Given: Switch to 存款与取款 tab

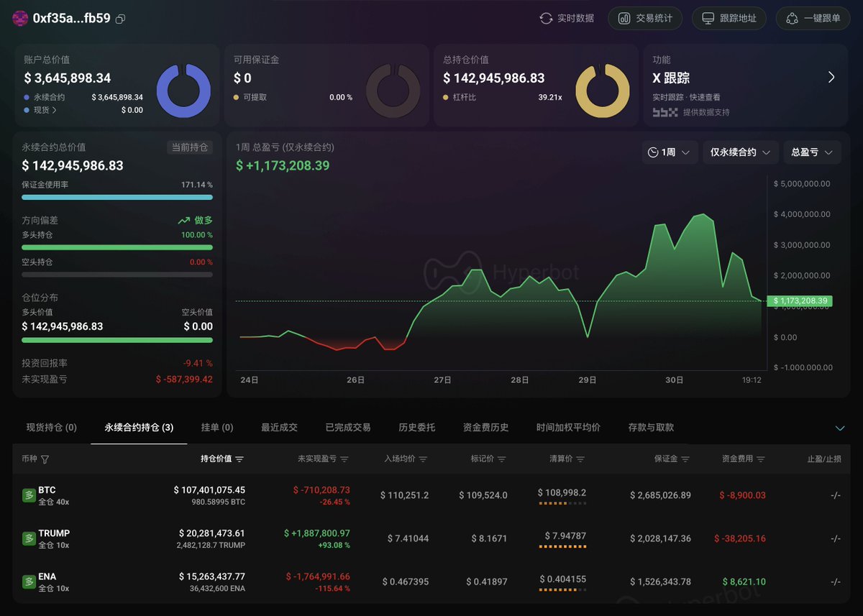Looking at the screenshot, I should [652, 428].
